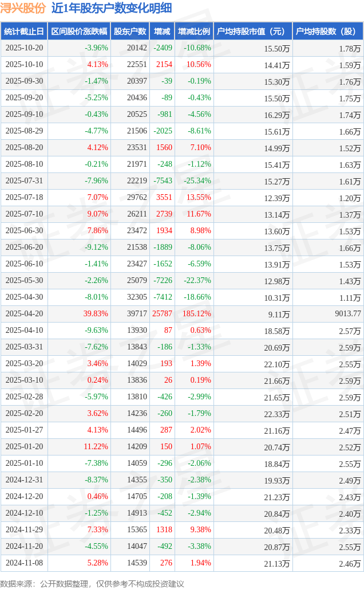Select shareholder count 39717 cell

pos(137,313)
